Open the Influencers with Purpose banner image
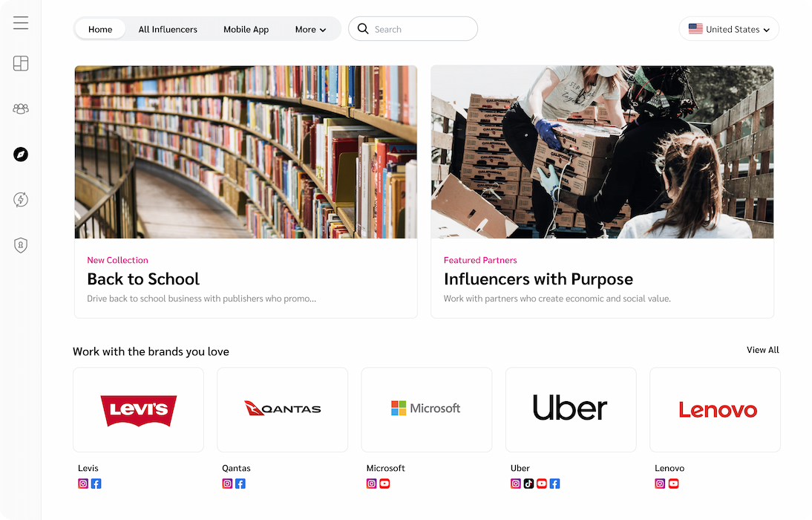The width and height of the screenshot is (812, 520). (602, 152)
